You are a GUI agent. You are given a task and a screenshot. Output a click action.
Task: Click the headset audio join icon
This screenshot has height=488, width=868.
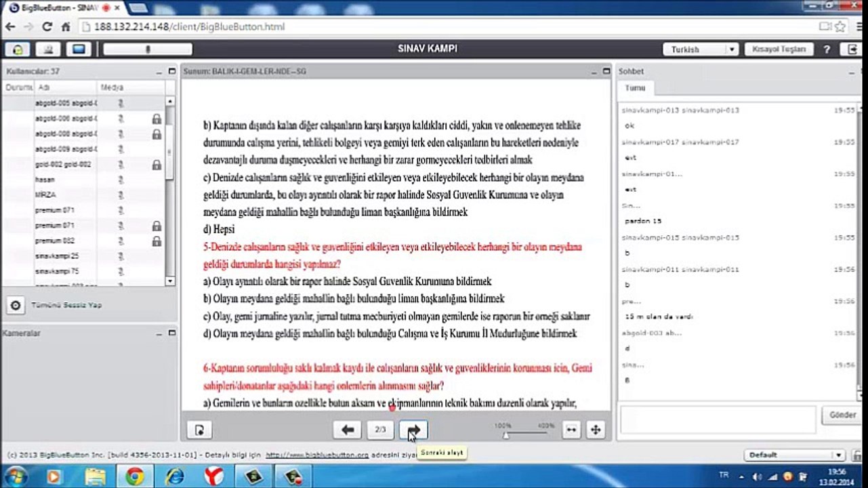tap(17, 49)
